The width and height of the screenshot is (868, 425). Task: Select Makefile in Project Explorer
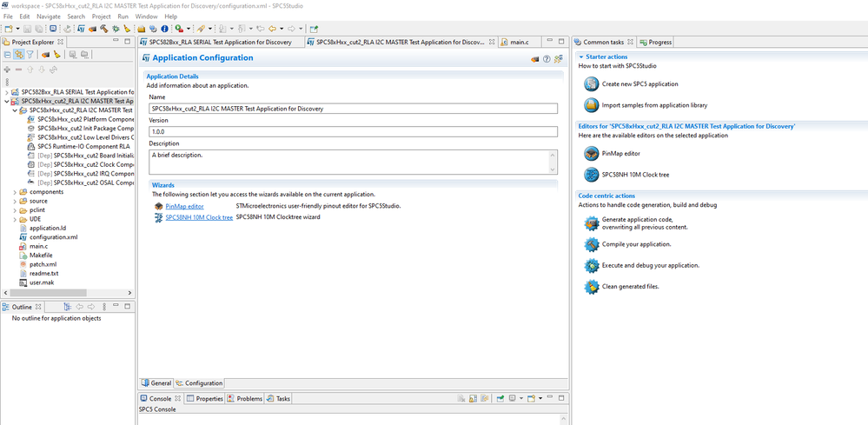coord(41,256)
